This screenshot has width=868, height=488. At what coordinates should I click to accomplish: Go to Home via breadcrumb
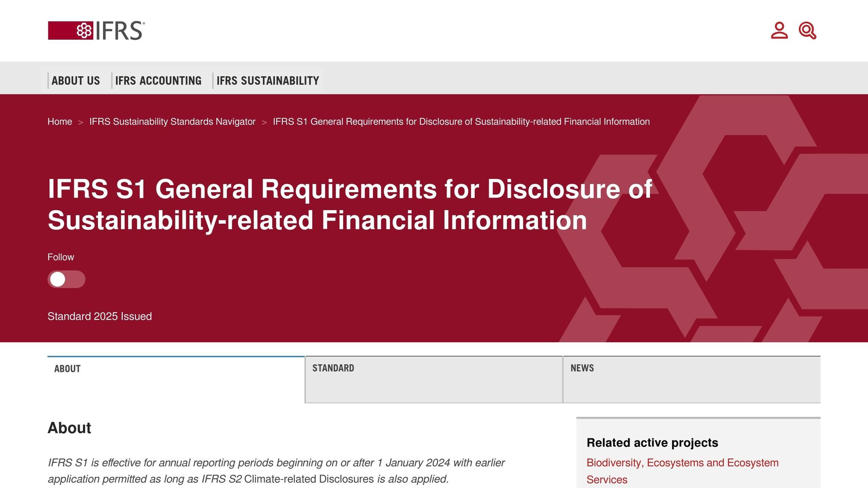[59, 122]
